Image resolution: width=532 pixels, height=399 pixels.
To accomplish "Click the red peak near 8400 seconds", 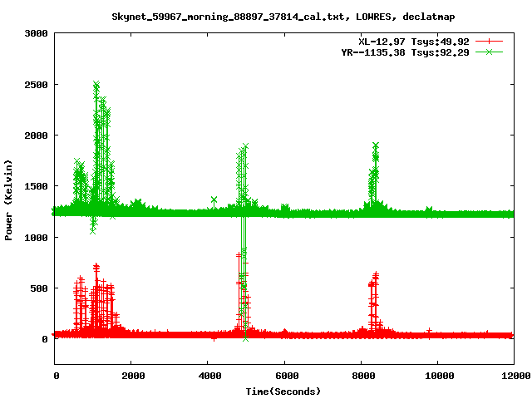I will click(x=376, y=274).
